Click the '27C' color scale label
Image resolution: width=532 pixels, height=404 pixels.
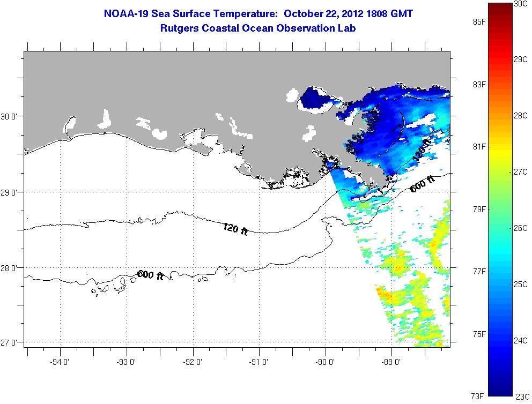tap(521, 172)
